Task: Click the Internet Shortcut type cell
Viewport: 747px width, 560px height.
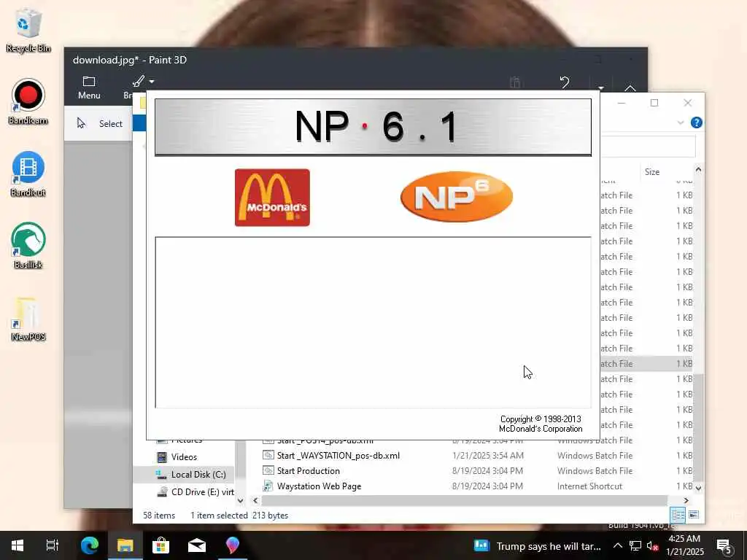Action: pyautogui.click(x=589, y=486)
